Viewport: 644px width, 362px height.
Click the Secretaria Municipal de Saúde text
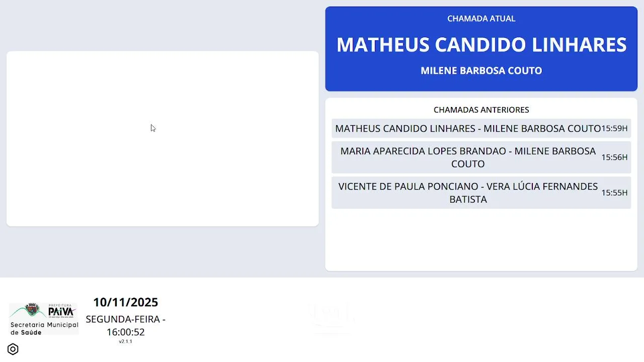(x=44, y=329)
